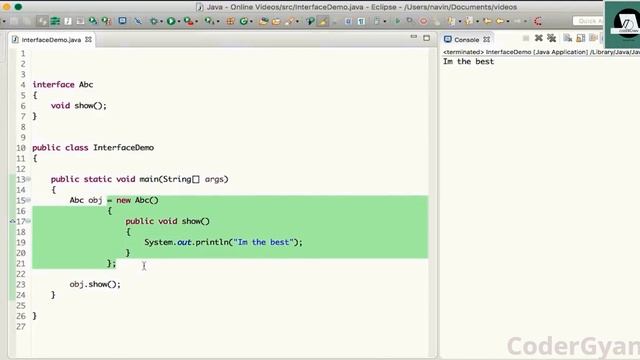Click the Remove Launch X icon in Console
The height and width of the screenshot is (360, 640).
click(x=538, y=38)
